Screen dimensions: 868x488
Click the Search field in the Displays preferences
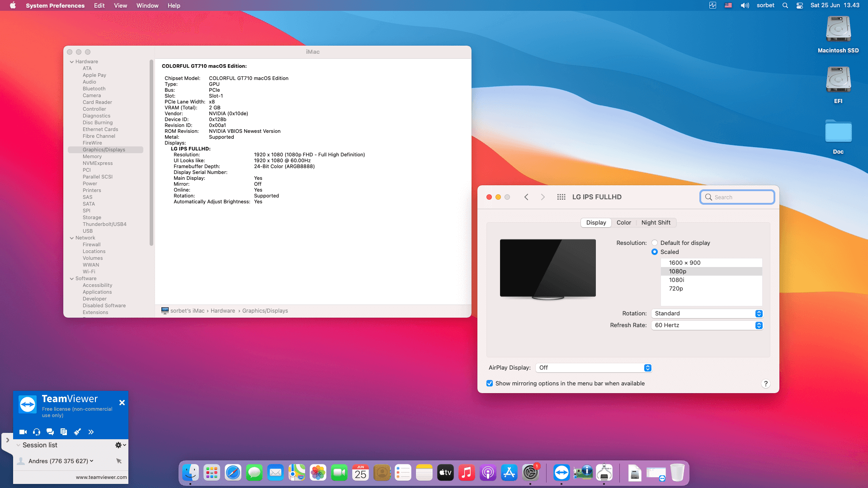pos(737,197)
